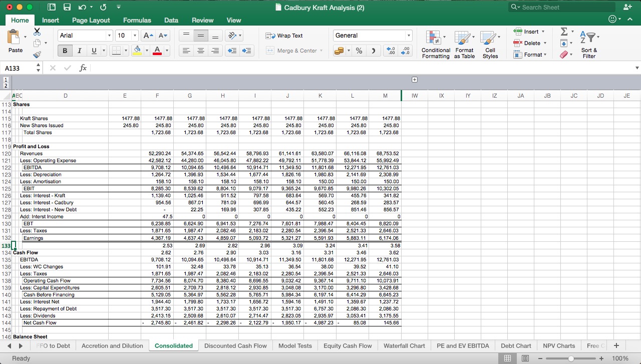
Task: Click the Redo arrow in the title bar
Action: [103, 8]
